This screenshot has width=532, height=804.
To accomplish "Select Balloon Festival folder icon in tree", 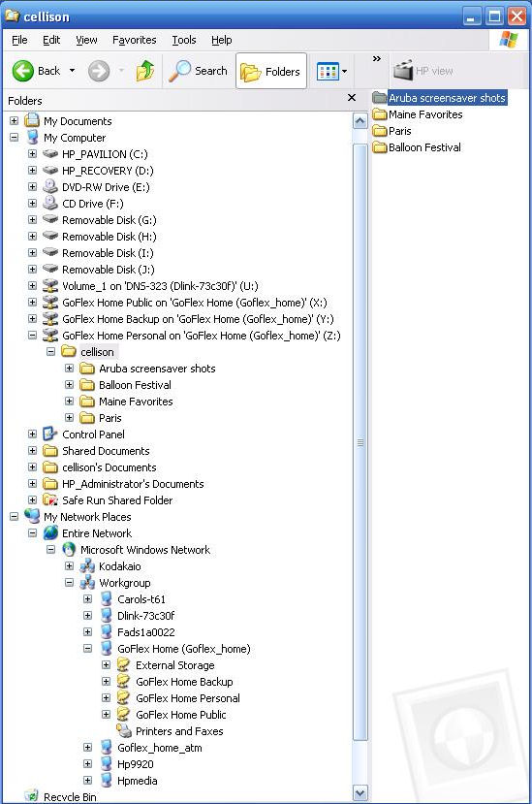I will [87, 385].
